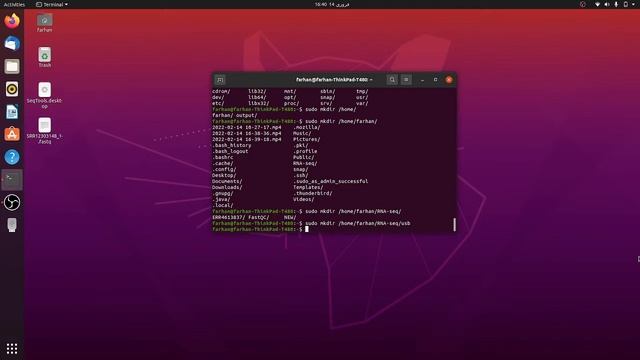Show the applications grid
This screenshot has width=640, height=360.
[x=12, y=348]
